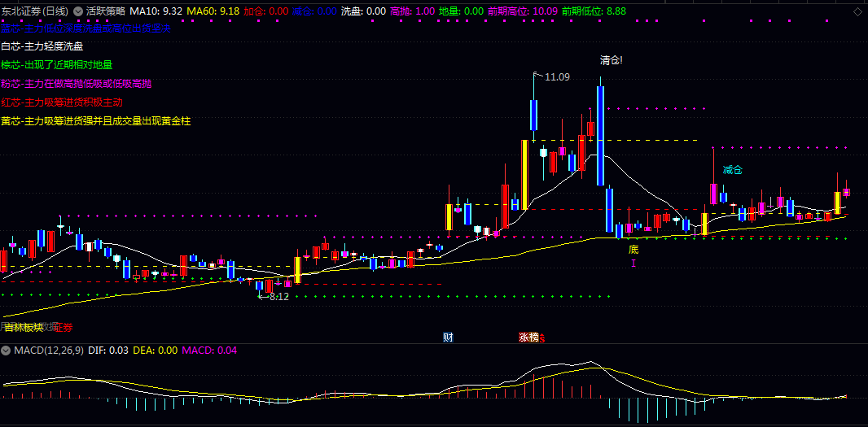Open the 吉林板块 sector link

point(24,327)
